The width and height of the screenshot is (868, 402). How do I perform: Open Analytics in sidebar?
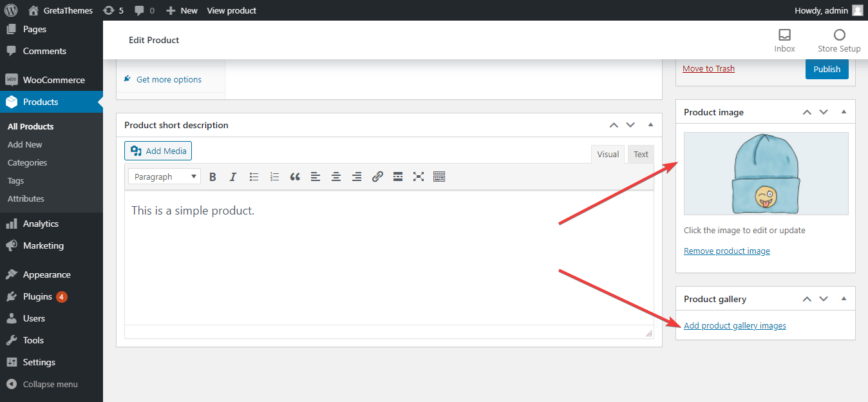(x=52, y=224)
